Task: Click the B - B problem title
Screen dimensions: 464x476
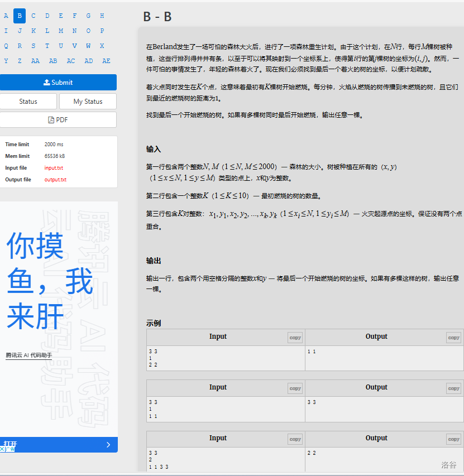Action: (157, 17)
